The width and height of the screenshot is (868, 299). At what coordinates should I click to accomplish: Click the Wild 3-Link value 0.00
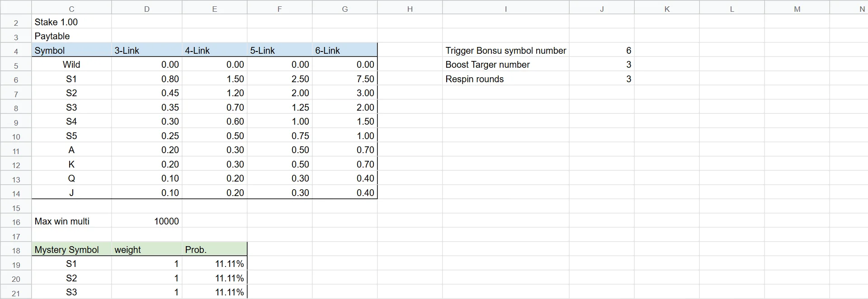pos(146,65)
